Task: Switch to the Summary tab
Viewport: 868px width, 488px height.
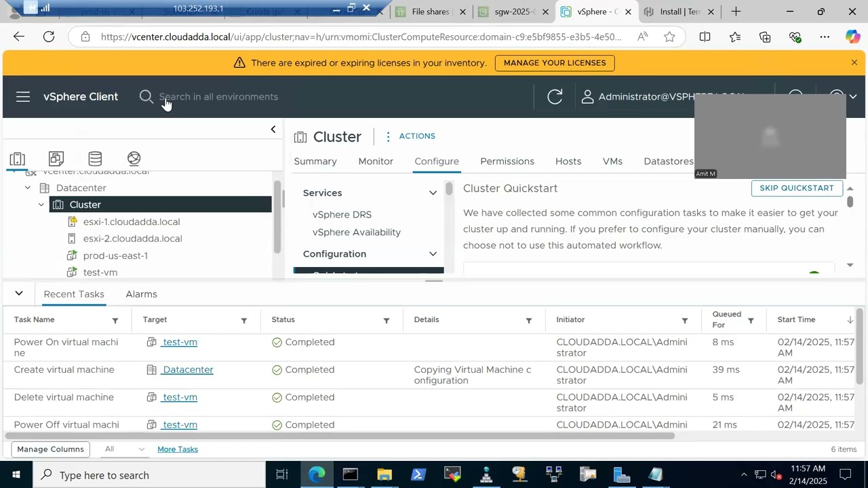Action: click(x=315, y=161)
